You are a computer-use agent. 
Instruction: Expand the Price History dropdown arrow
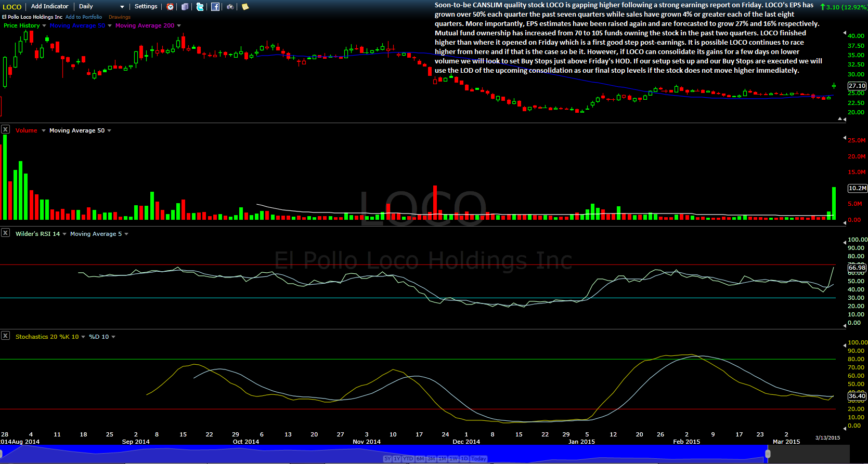click(44, 25)
